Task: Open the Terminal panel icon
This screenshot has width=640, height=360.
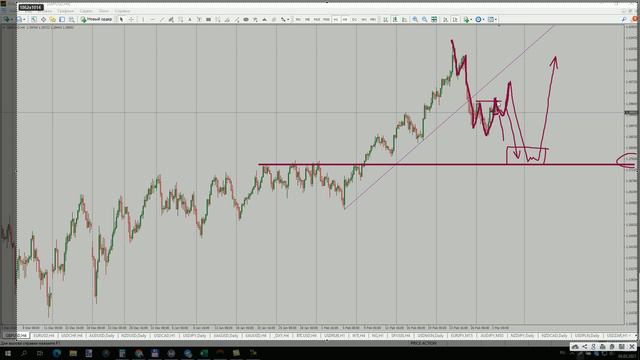Action: point(62,19)
